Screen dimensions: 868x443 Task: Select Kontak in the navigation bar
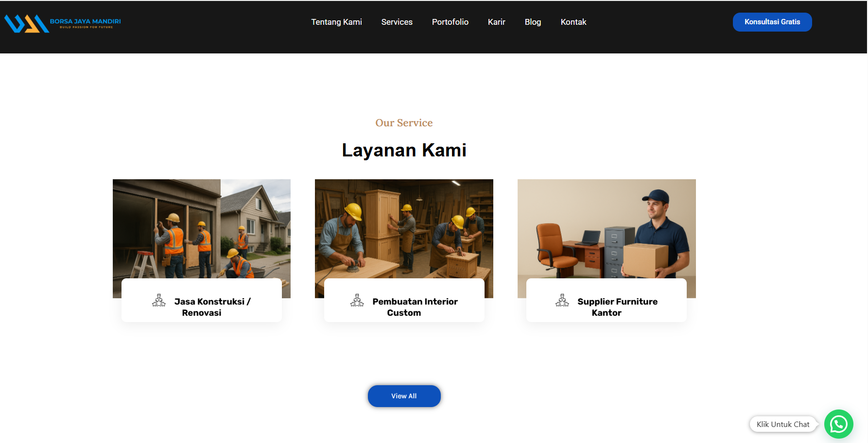coord(573,22)
